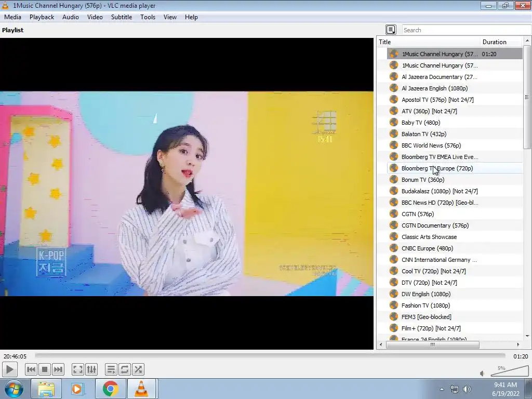Select CGTN Documentary (576p) entry
Screen dimensions: 532x399
click(455, 225)
